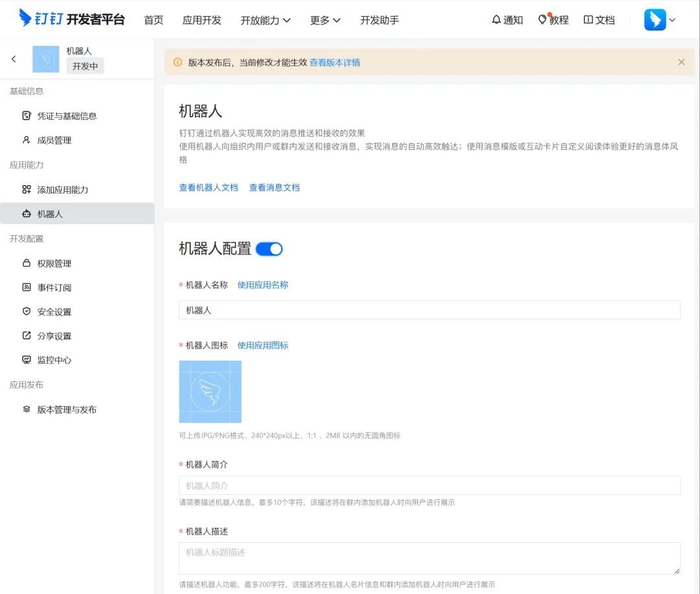
Task: Click the 使用应用图标 link
Action: pos(262,345)
